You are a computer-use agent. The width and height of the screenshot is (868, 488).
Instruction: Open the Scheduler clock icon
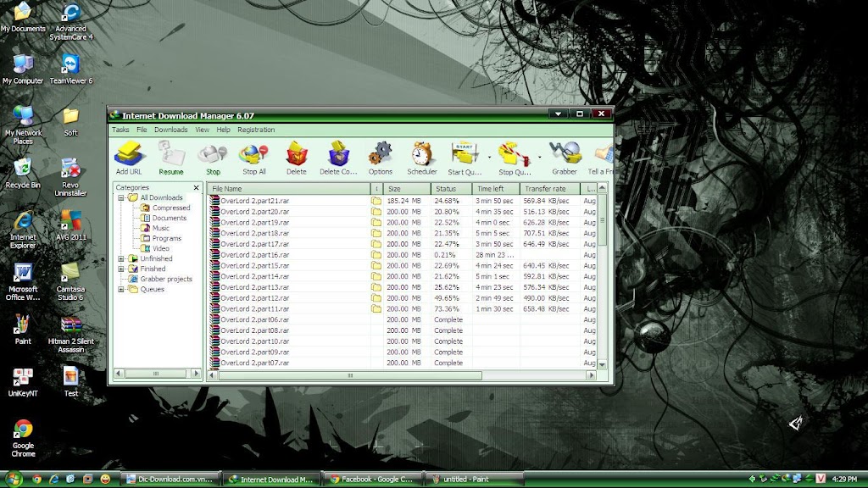pos(422,158)
